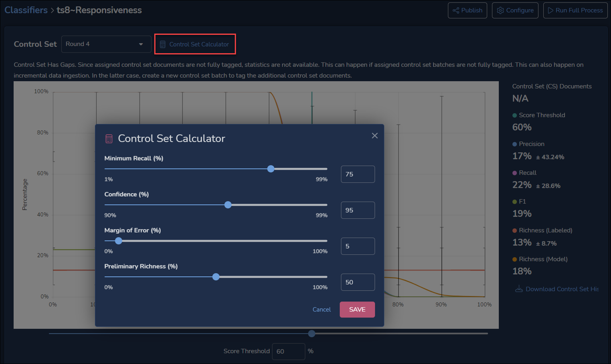Click the Preliminary Richness input showing 50
This screenshot has height=364, width=611.
tap(358, 282)
